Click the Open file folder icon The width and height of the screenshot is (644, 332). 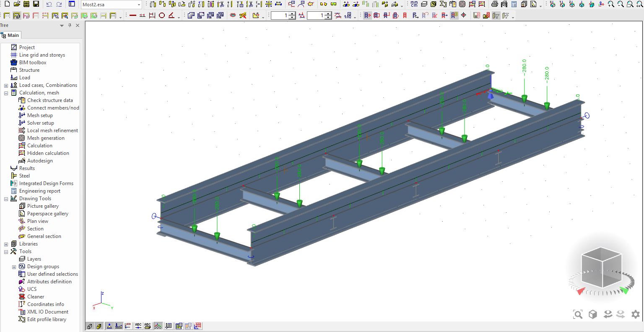(17, 4)
